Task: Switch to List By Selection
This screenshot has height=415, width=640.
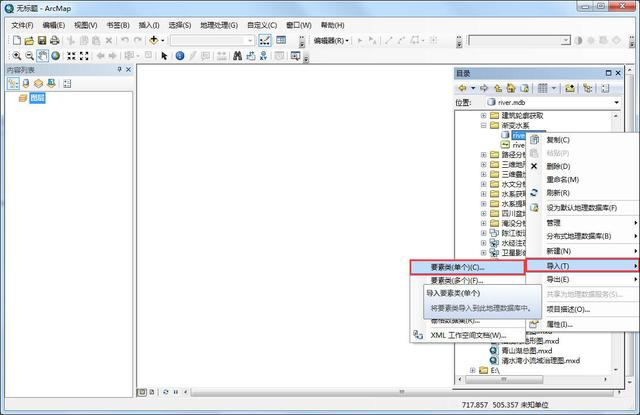Action: [x=51, y=84]
